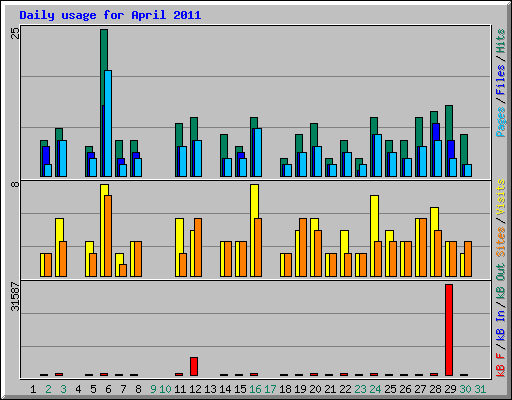Click the "31587" kB axis value
Viewport: 512px width, 400px height.
[15, 297]
